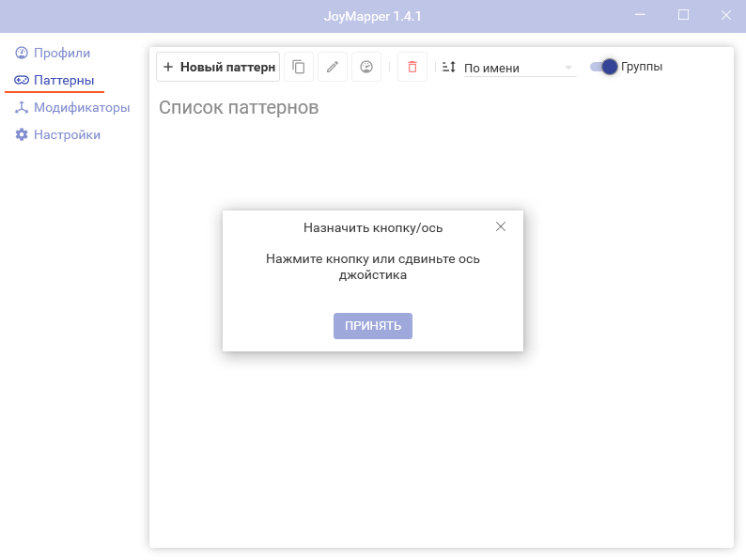Open the Модификаторы section
Viewport: 746px width, 560px height.
tap(81, 107)
